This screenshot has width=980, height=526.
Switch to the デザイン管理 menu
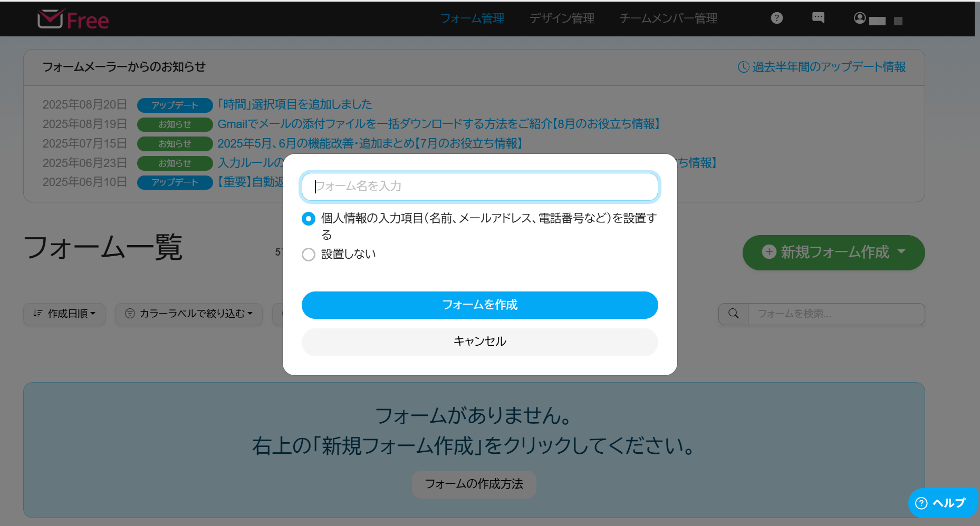pos(562,18)
